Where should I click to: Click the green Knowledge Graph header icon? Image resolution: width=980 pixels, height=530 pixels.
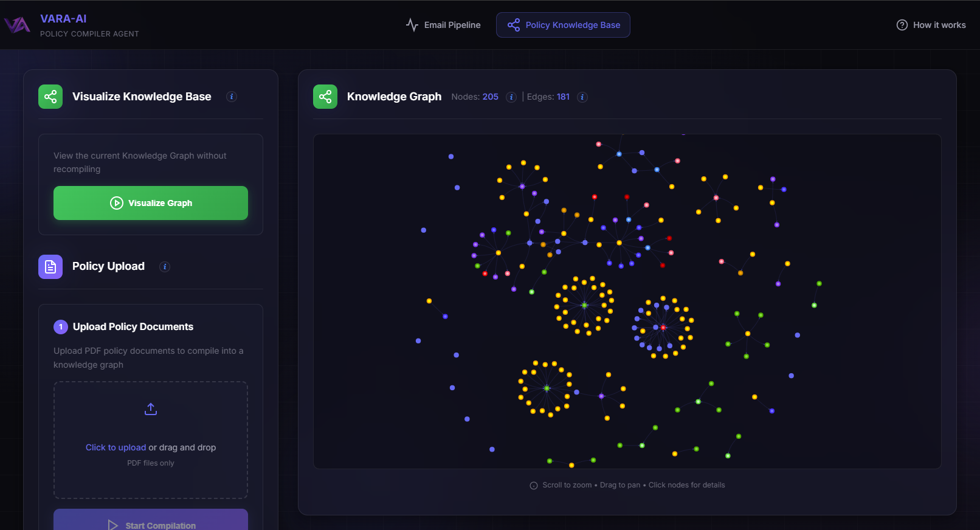click(325, 97)
